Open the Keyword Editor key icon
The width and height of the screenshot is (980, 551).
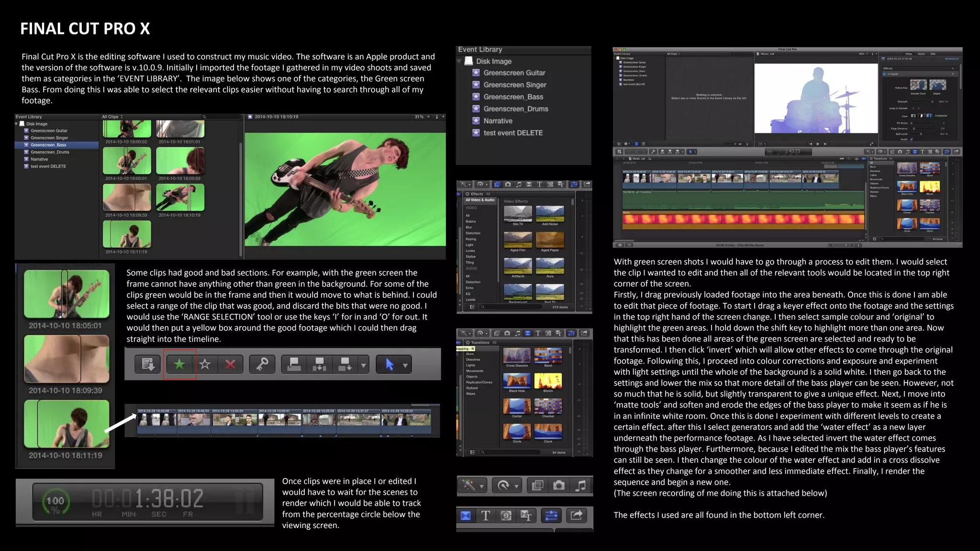(x=262, y=364)
